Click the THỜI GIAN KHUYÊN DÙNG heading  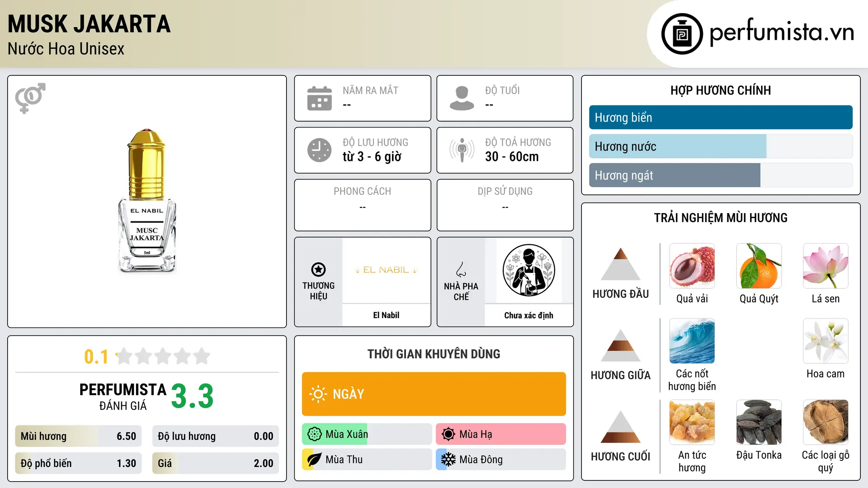[x=434, y=354]
